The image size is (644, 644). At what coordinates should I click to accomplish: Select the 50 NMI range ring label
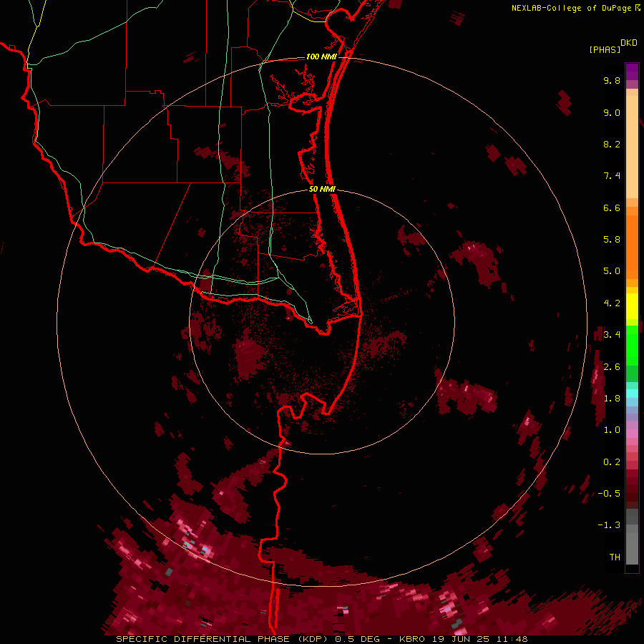(322, 189)
